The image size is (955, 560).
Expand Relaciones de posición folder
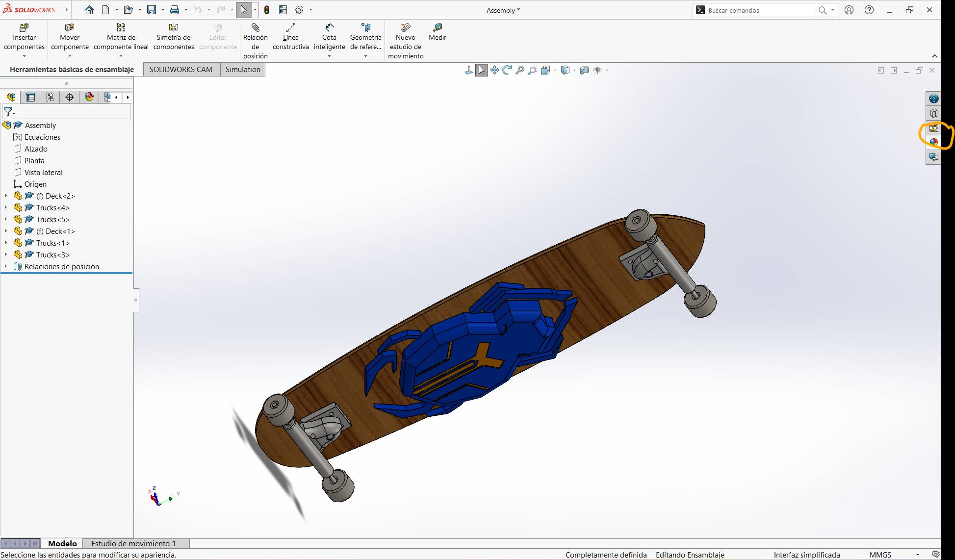[x=6, y=266]
